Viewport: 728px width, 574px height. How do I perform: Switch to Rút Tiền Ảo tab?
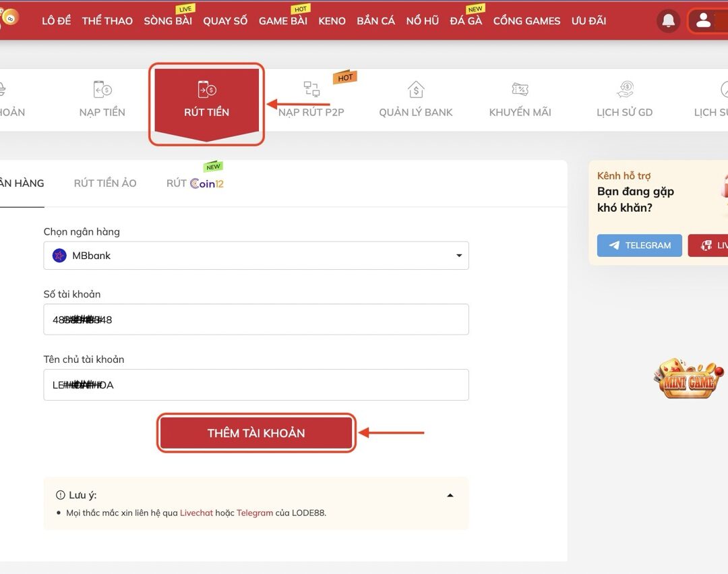pos(105,183)
